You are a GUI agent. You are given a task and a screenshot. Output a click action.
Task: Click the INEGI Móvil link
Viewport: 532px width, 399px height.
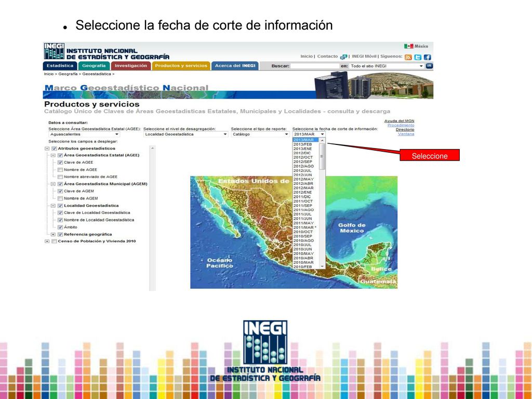click(364, 56)
